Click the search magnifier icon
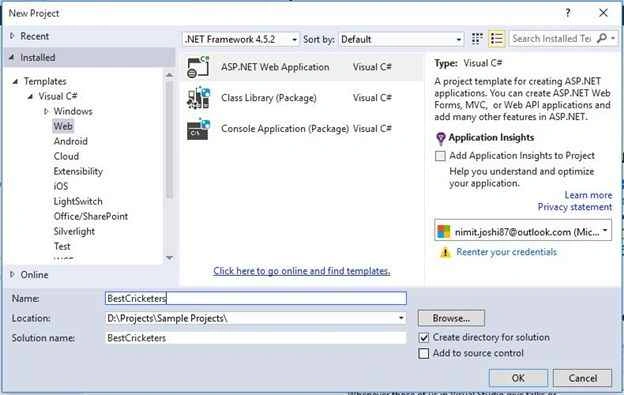The width and height of the screenshot is (624, 395). click(602, 38)
